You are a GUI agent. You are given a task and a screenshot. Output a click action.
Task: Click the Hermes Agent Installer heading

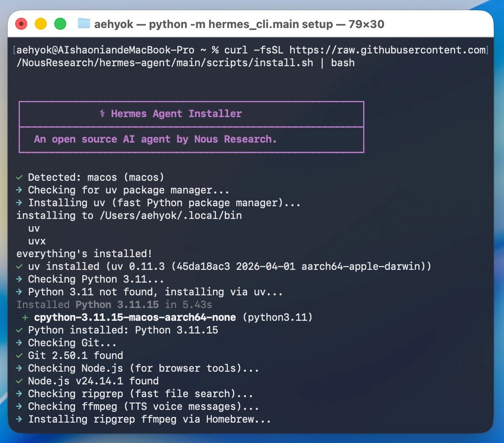[176, 113]
